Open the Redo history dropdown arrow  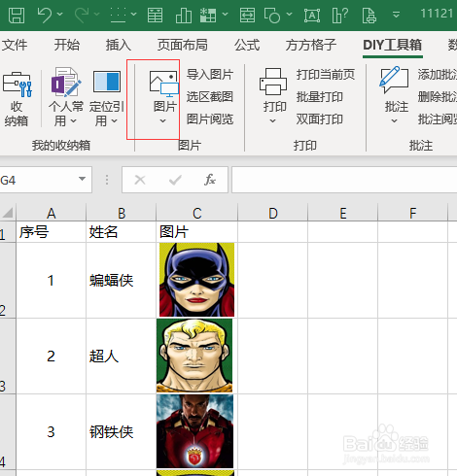(x=96, y=14)
